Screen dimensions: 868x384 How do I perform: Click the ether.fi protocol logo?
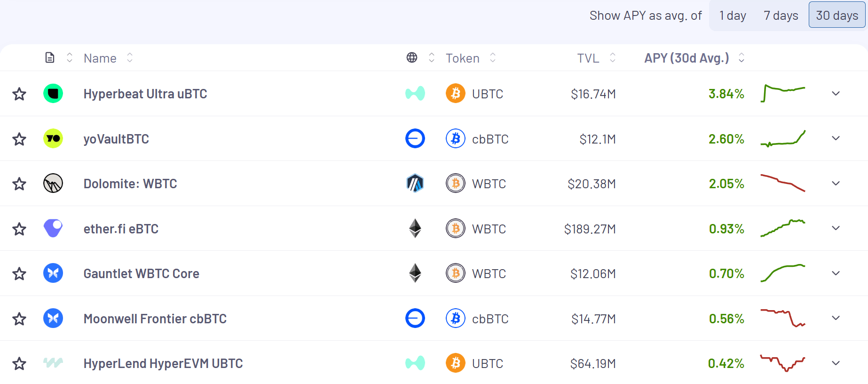pos(53,228)
